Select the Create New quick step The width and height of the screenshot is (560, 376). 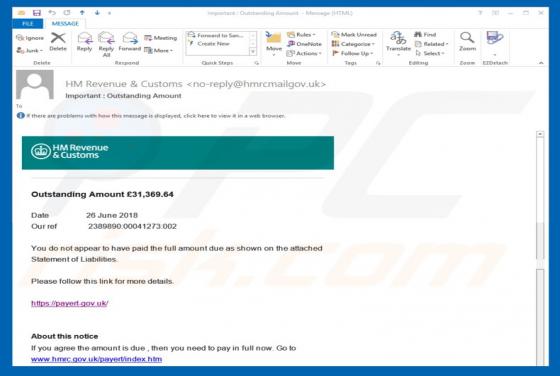click(209, 44)
